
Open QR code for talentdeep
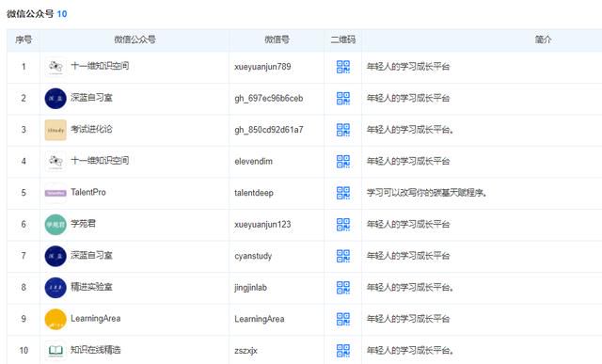tap(342, 193)
